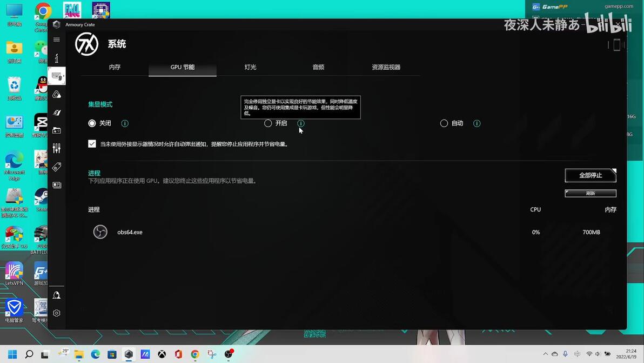The image size is (644, 363).
Task: Click the 集显模式 heading
Action: click(x=100, y=104)
